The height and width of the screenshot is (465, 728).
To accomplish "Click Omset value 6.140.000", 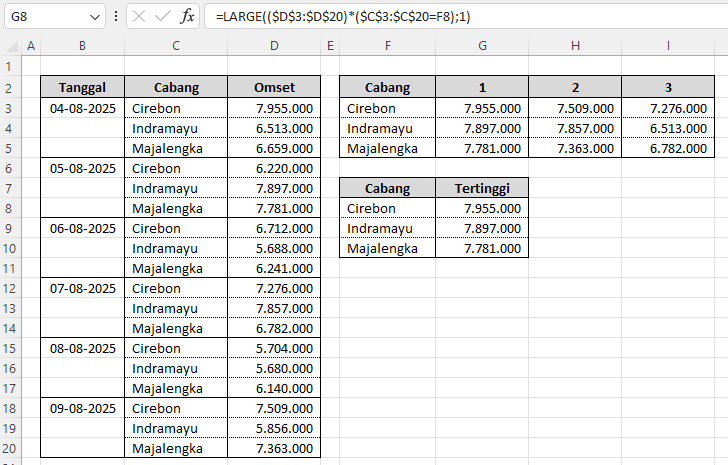I will (274, 388).
